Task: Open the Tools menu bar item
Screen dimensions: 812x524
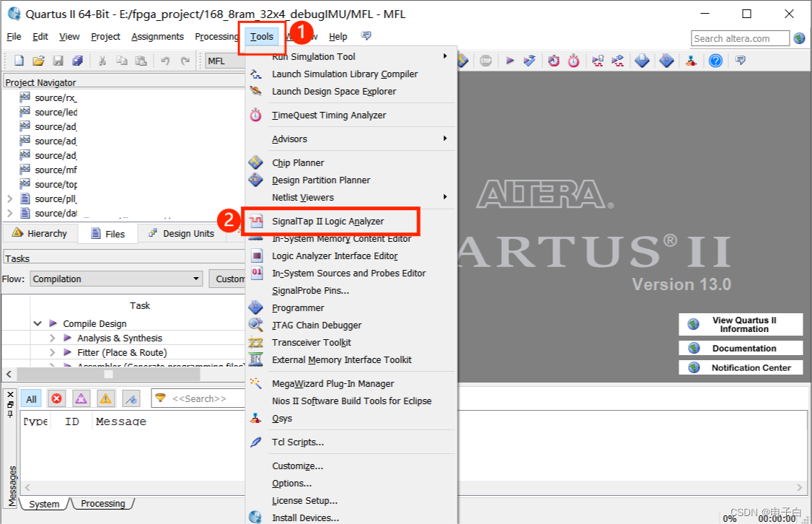Action: (262, 36)
